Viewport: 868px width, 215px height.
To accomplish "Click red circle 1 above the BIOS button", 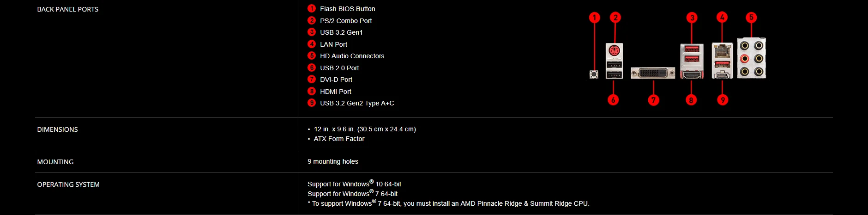I will coord(595,18).
